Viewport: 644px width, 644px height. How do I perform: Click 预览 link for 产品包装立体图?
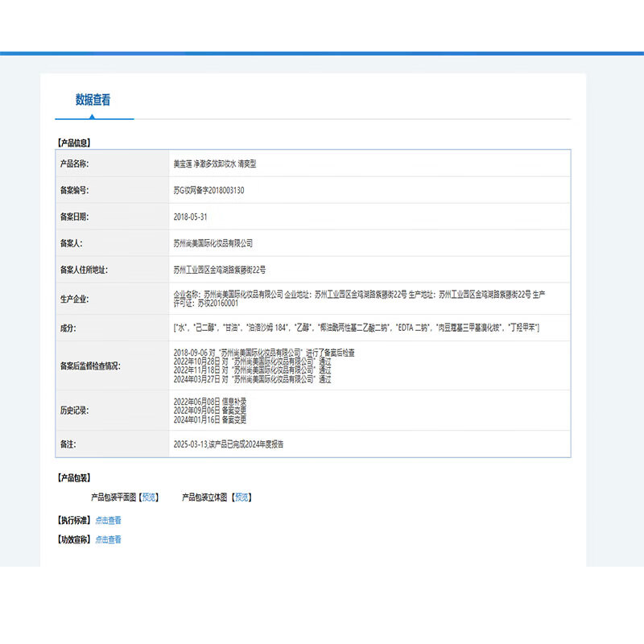(x=242, y=497)
